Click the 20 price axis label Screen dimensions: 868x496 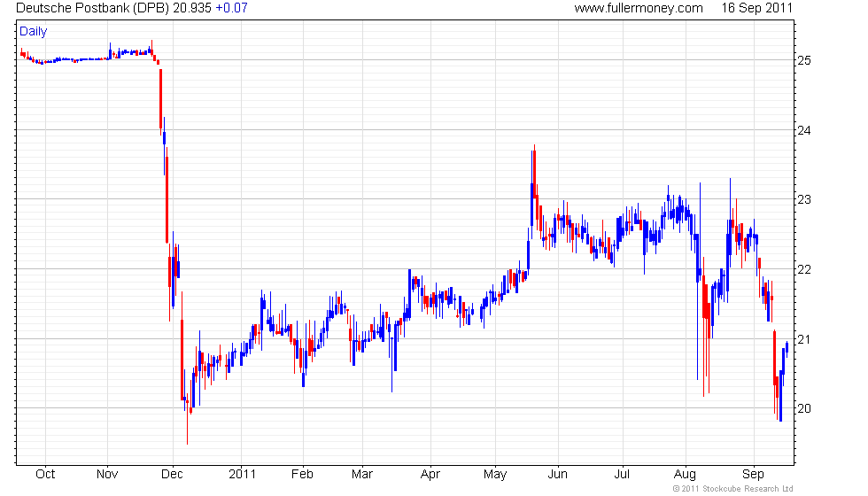click(804, 408)
